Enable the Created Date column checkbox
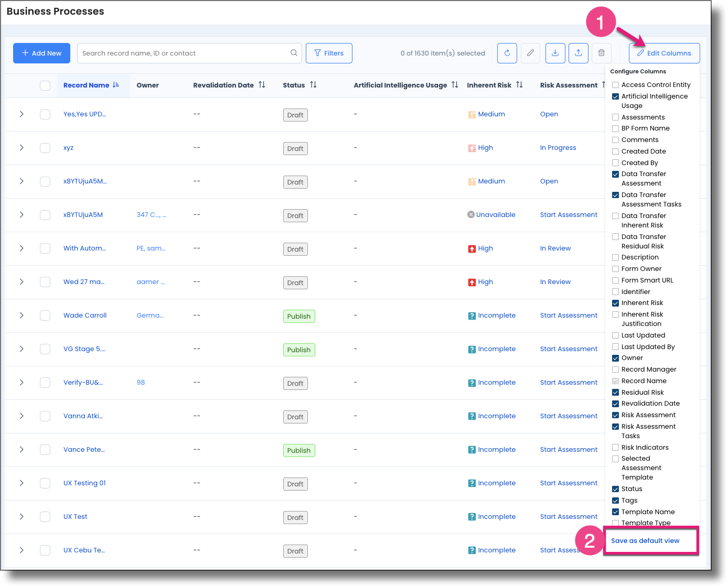The width and height of the screenshot is (728, 587). (x=615, y=151)
